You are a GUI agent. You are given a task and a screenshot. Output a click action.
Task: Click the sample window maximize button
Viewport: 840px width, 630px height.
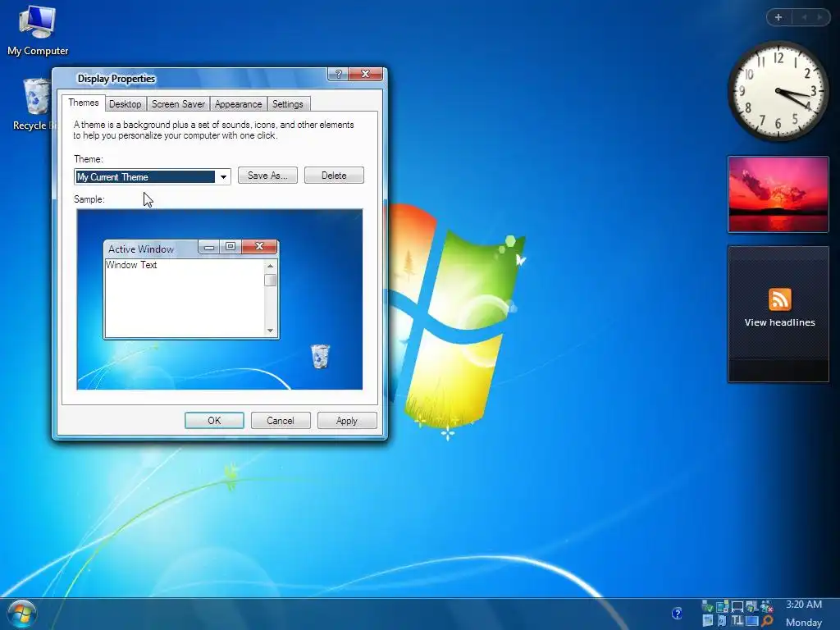[x=231, y=246]
